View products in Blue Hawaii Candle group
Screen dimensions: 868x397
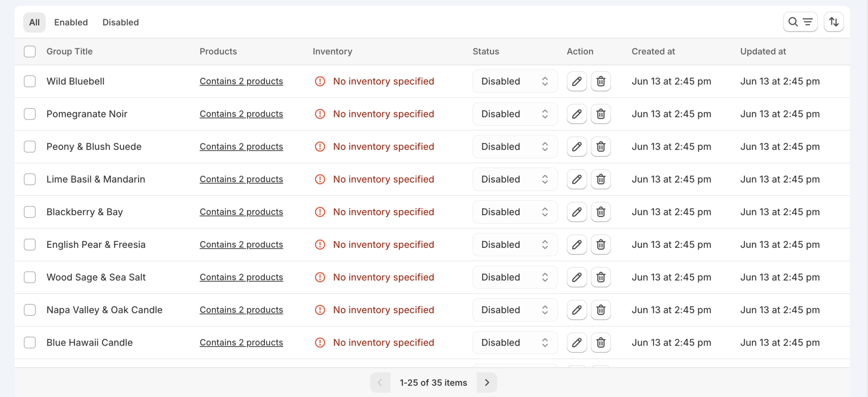241,342
